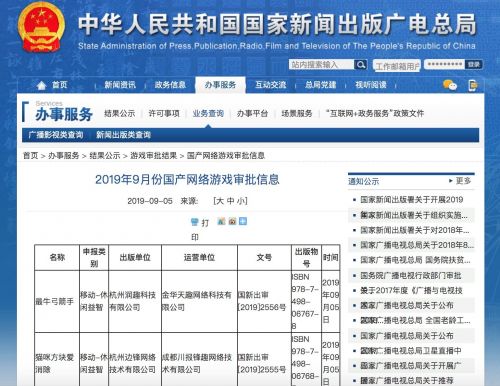Open the 互动交流 menu
The height and width of the screenshot is (386, 500).
point(271,85)
